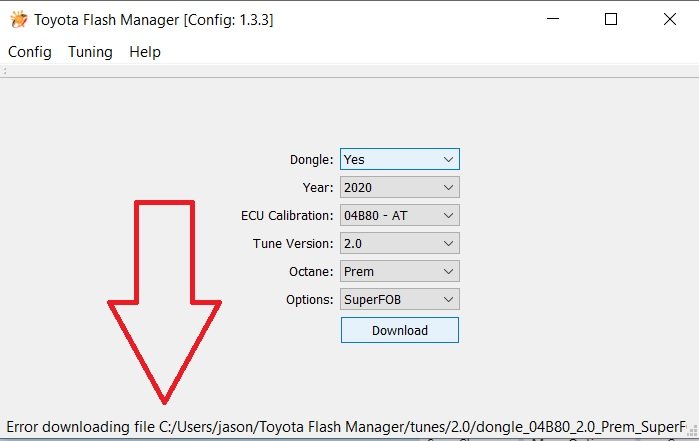Screen dimensions: 699x441
Task: Open the Config menu
Action: point(30,52)
